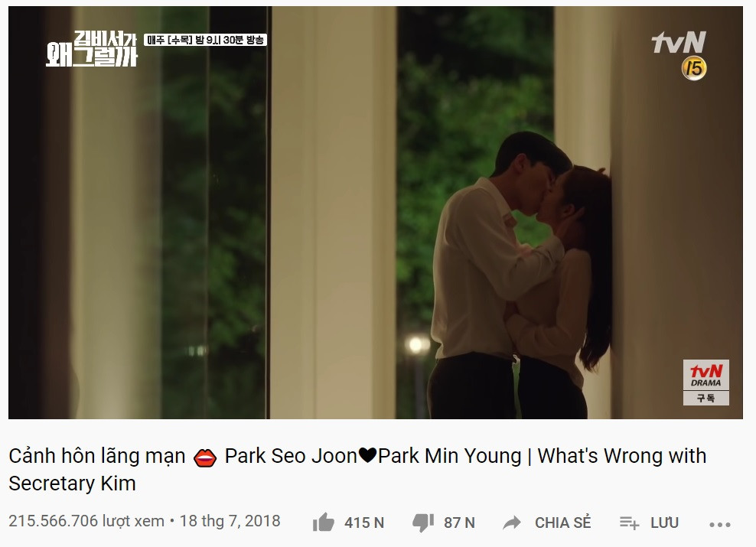Screen dimensions: 756x547
Task: Click the save-to-playlist icon
Action: [629, 523]
